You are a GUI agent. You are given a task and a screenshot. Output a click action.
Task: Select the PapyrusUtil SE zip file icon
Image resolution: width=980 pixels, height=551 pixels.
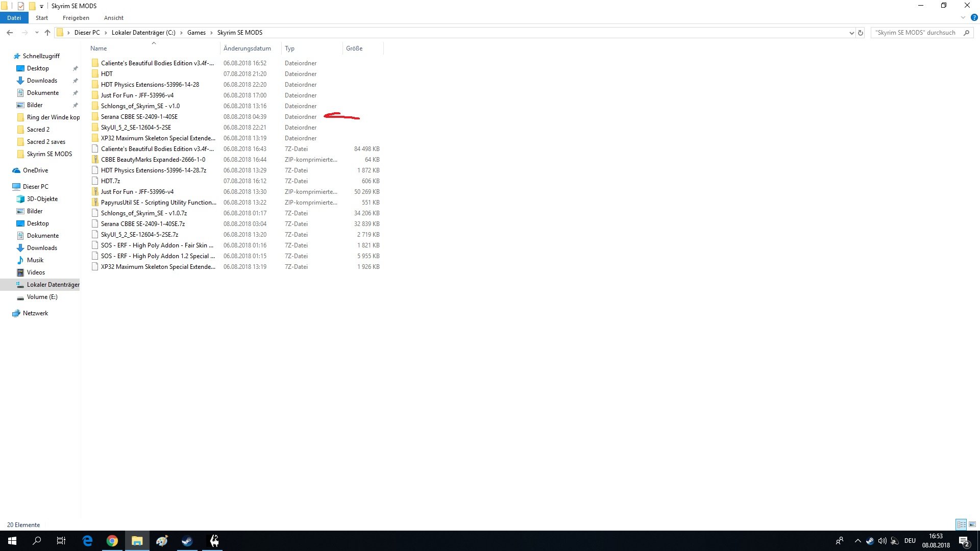(x=95, y=203)
